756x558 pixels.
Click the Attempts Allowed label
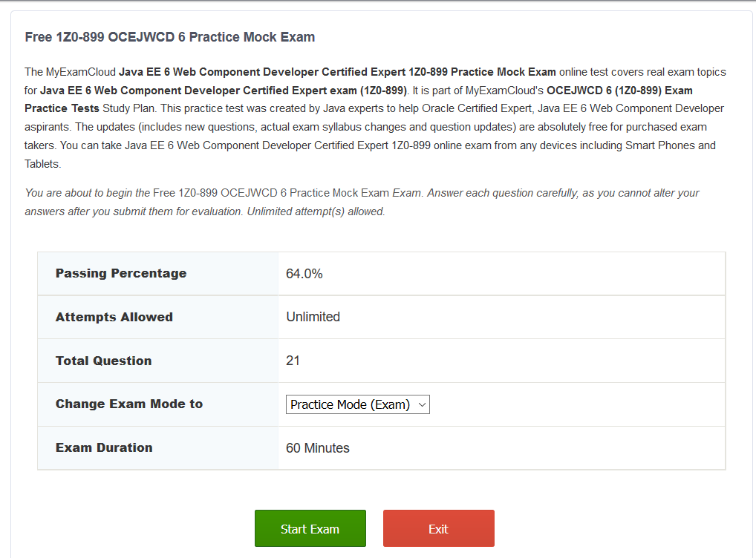click(114, 317)
